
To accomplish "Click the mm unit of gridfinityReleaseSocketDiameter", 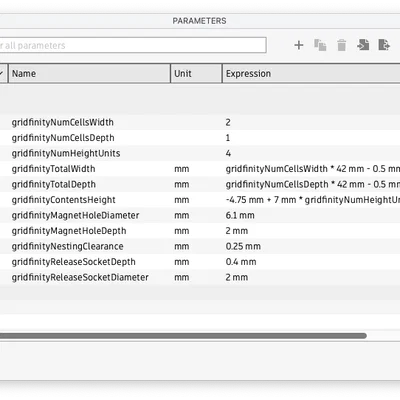I will coord(182,278).
